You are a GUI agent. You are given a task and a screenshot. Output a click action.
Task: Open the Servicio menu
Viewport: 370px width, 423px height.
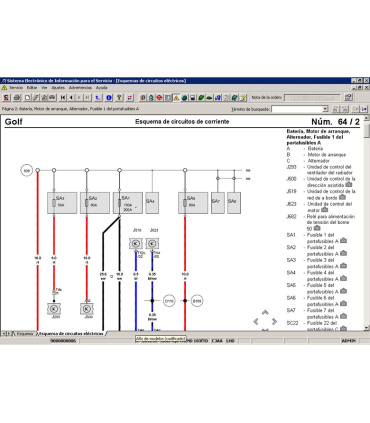point(16,88)
